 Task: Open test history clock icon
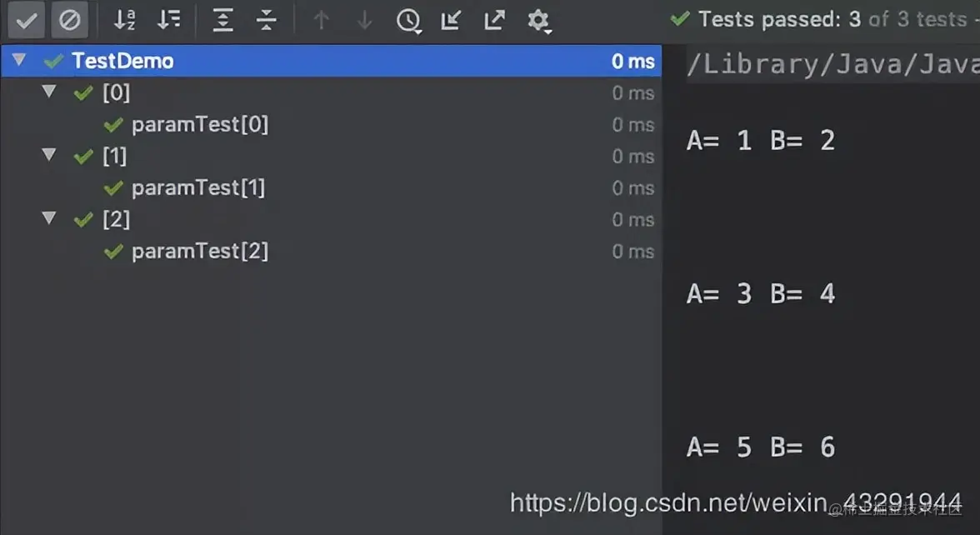(x=408, y=21)
